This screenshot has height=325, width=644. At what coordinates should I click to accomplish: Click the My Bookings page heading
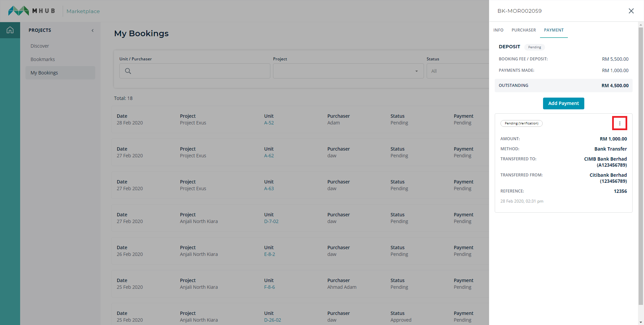point(141,34)
